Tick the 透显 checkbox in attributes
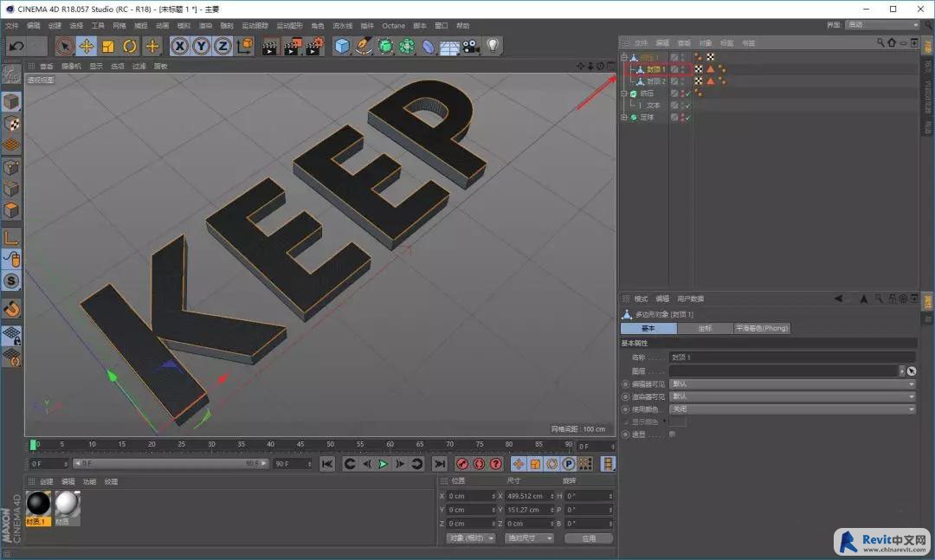Viewport: 935px width, 560px height. pyautogui.click(x=673, y=434)
